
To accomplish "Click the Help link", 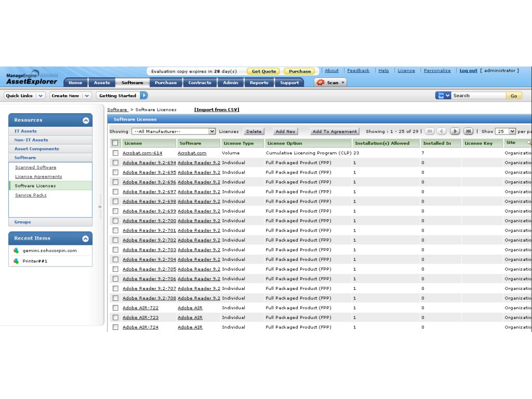I will (383, 71).
